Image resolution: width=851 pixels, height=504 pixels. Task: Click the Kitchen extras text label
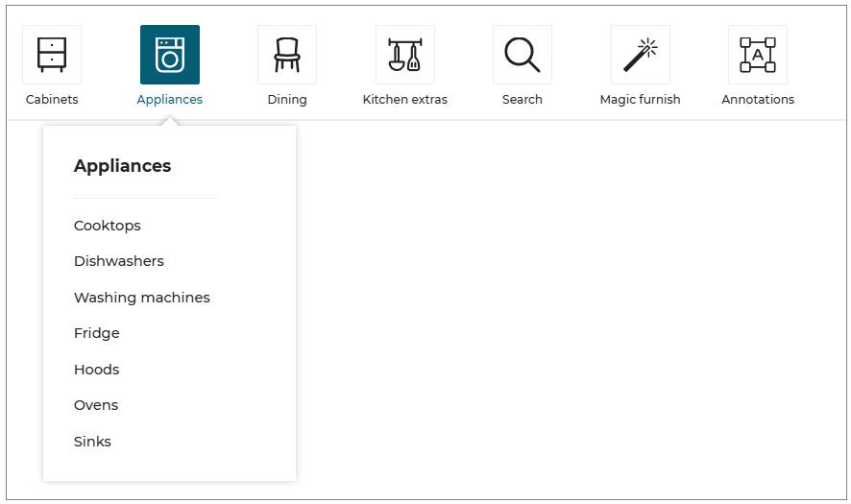[404, 100]
